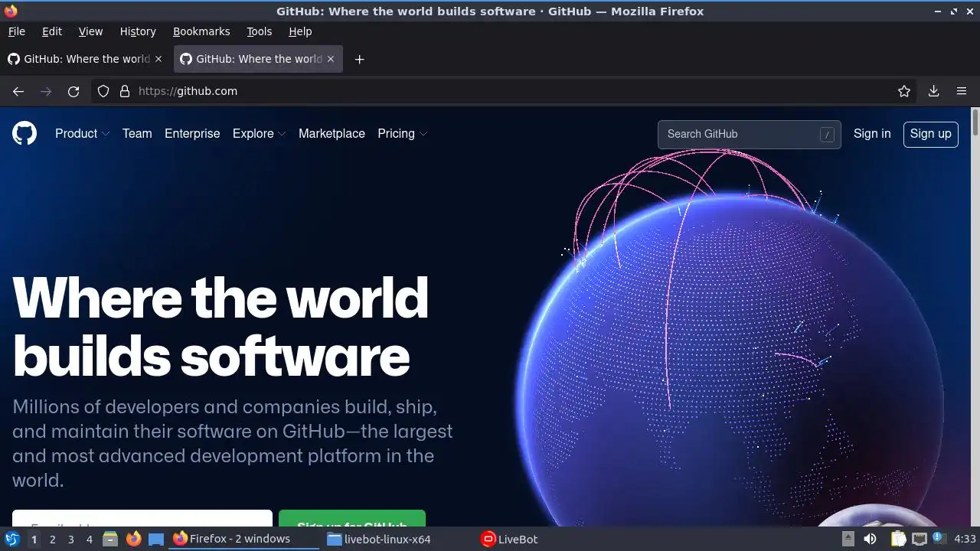Click the system clock showing 4:33
The image size is (980, 551).
pos(965,539)
